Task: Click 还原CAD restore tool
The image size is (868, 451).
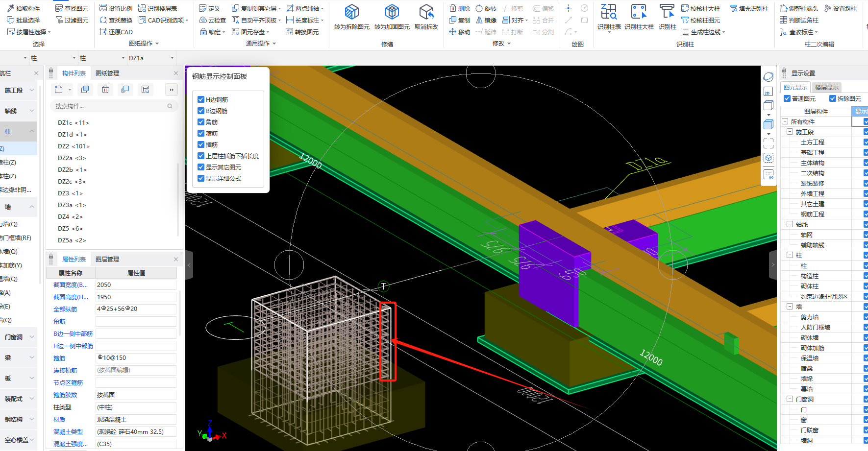Action: (116, 32)
